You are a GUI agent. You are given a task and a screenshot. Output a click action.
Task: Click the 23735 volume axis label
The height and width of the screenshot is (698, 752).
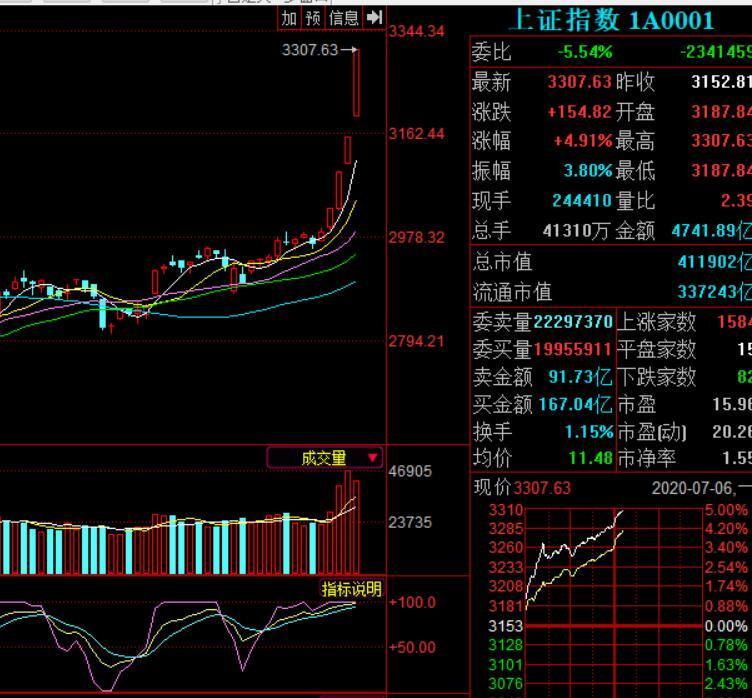click(410, 522)
